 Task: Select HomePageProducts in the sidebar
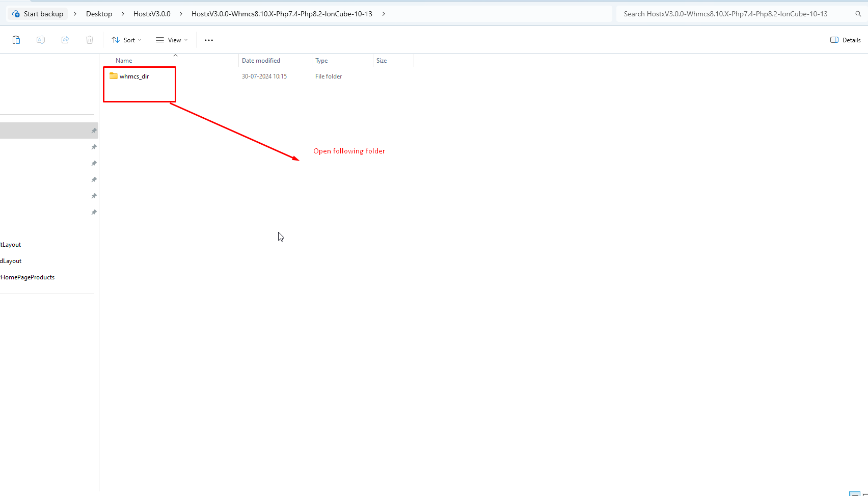click(28, 277)
